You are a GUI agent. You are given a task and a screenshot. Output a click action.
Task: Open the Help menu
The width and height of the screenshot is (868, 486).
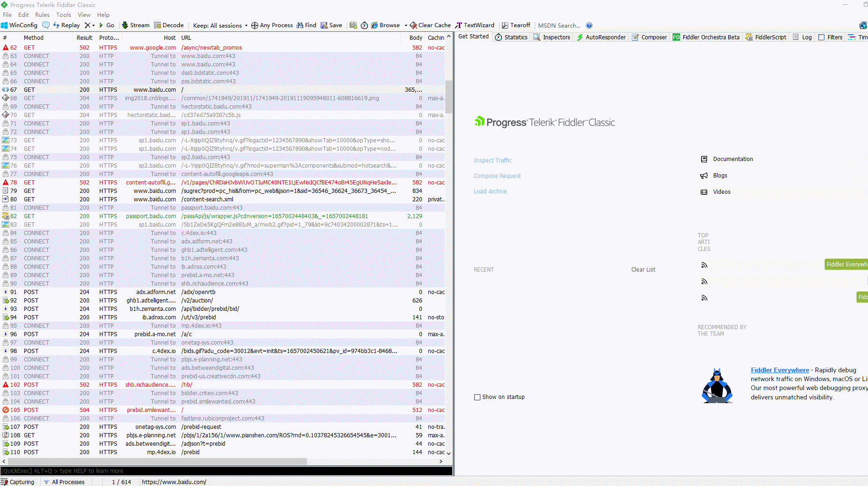click(103, 15)
